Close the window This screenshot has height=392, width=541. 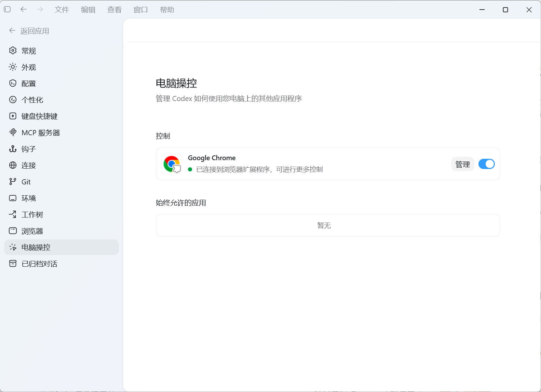click(x=529, y=10)
